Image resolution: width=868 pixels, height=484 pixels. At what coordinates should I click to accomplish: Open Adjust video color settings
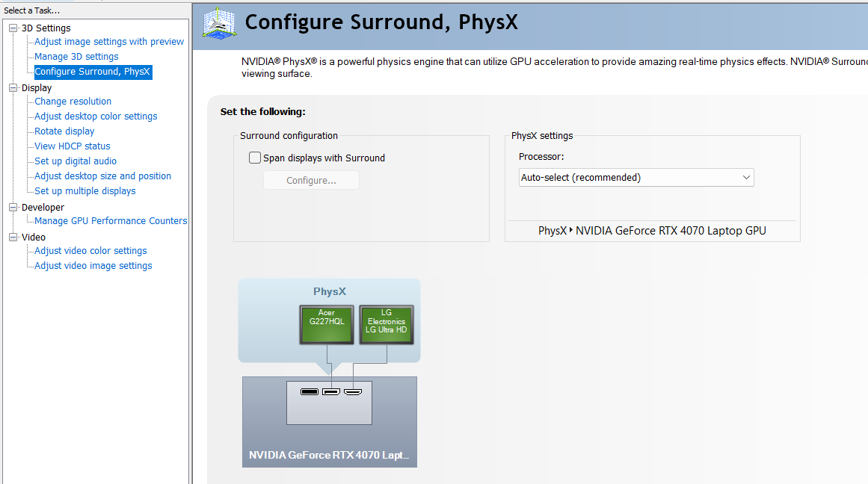[x=90, y=250]
